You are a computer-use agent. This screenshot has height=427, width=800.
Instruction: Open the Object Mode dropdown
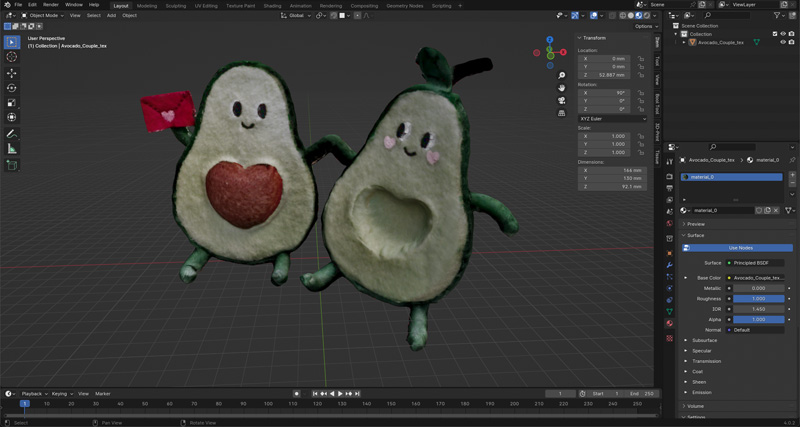(x=42, y=15)
